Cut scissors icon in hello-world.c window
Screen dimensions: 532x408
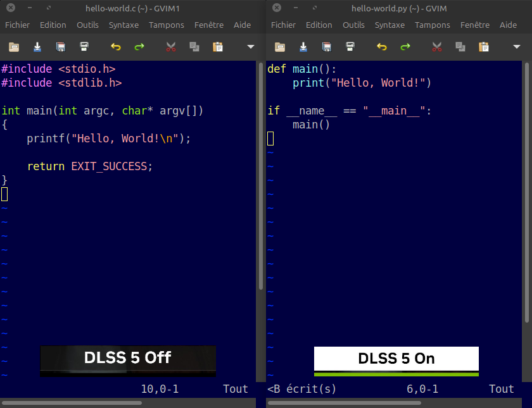(x=171, y=47)
